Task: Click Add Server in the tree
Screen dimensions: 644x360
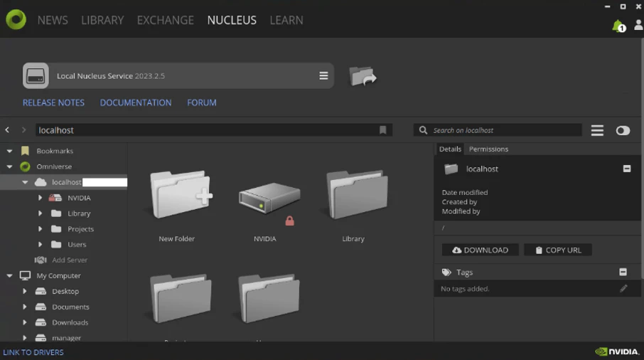Action: [x=70, y=260]
